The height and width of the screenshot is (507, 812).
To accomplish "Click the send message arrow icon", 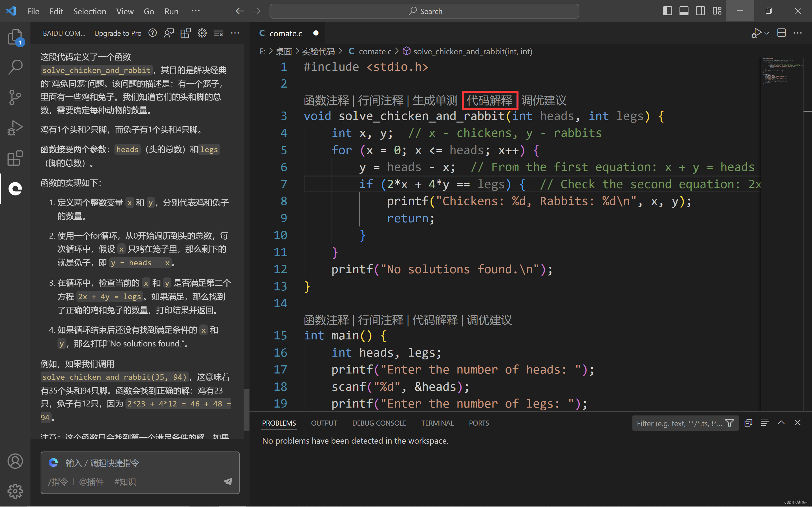I will [228, 482].
